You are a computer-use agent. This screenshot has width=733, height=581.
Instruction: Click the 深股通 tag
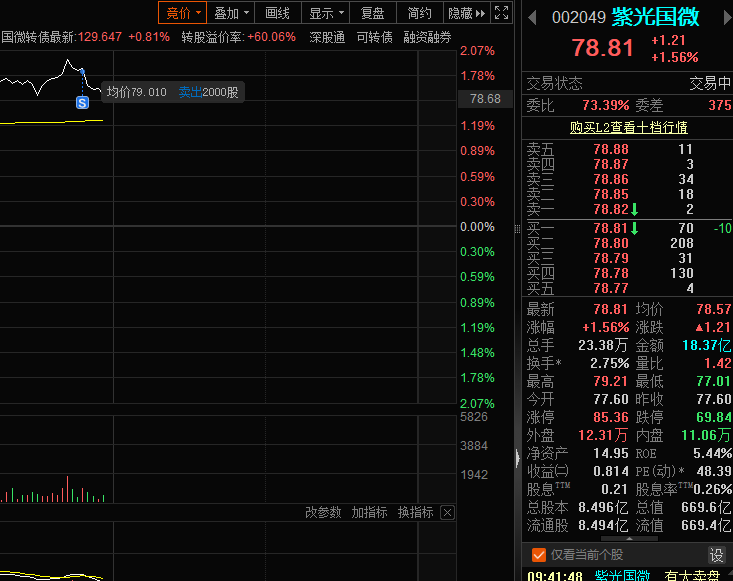327,37
